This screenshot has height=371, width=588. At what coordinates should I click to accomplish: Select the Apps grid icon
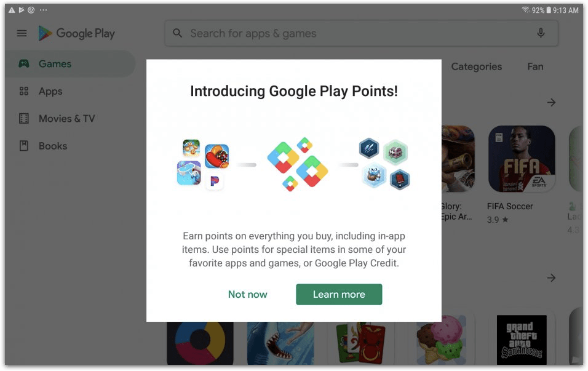24,91
